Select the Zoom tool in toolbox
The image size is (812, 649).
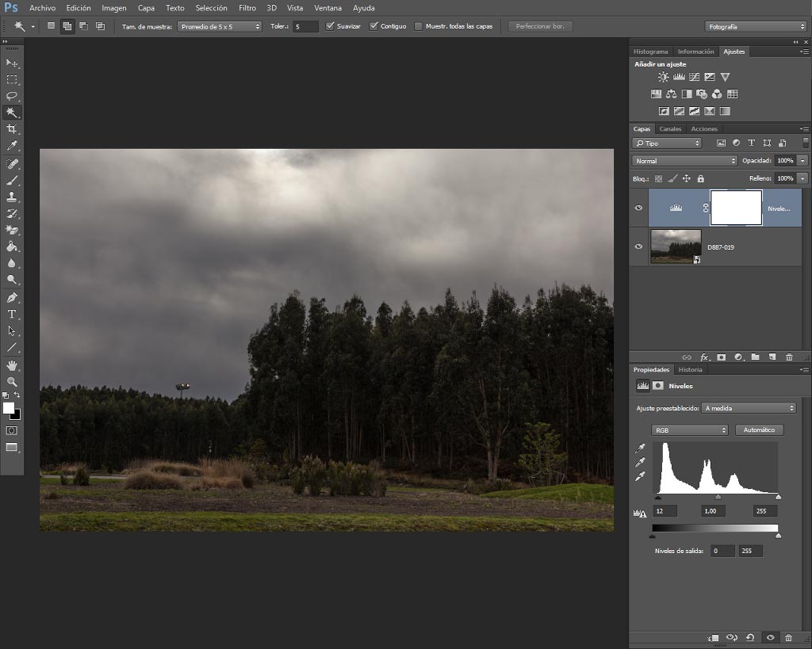12,382
